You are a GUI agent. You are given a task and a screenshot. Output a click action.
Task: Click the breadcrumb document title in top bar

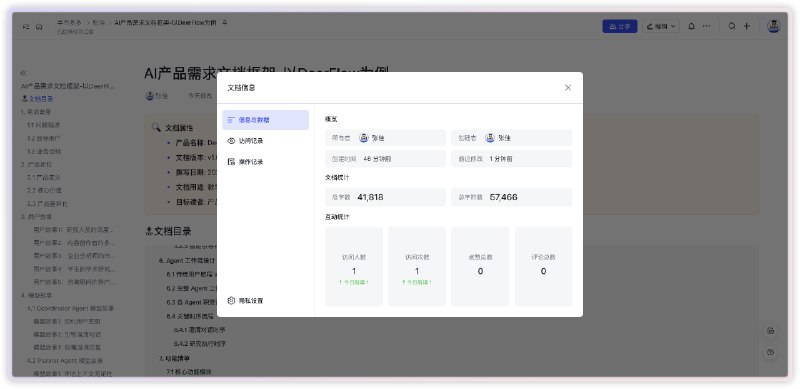tap(166, 23)
